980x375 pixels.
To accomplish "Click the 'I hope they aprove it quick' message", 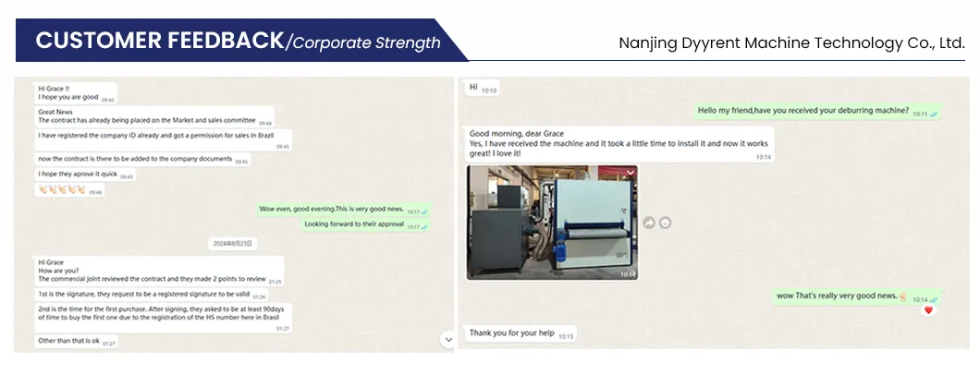I will (x=84, y=175).
